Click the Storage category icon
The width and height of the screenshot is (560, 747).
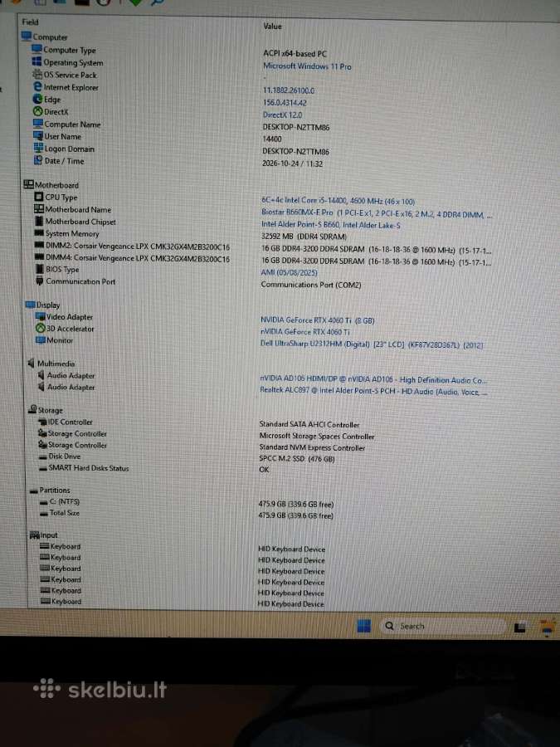[32, 409]
